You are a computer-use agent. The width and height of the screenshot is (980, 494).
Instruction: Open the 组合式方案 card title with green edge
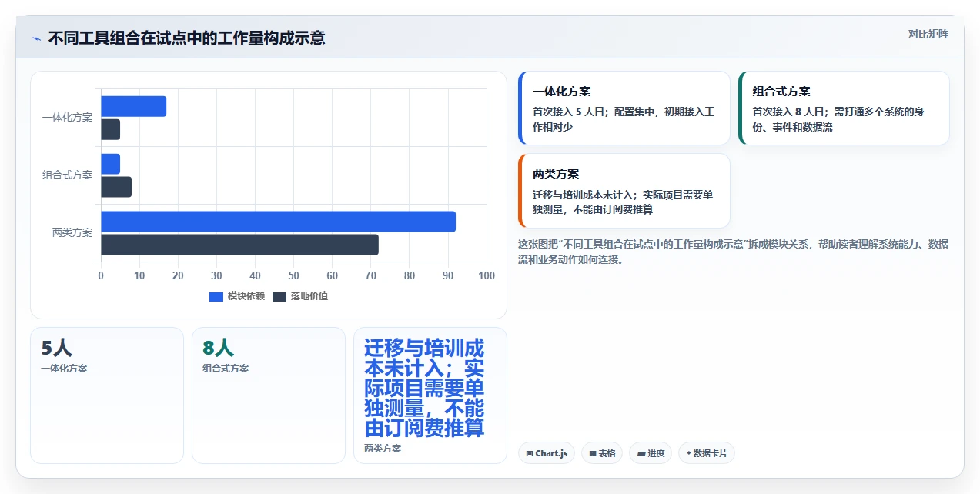(x=781, y=92)
